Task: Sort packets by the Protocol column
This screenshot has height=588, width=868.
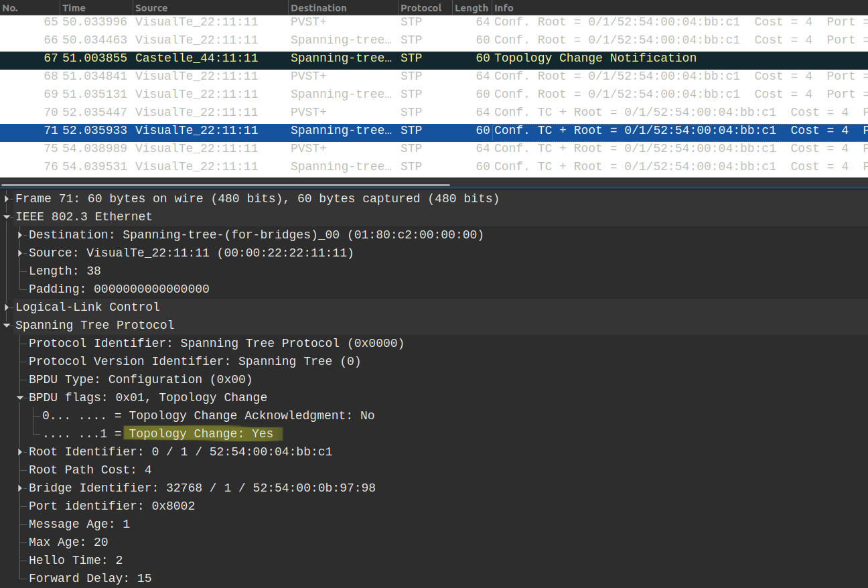Action: coord(421,7)
